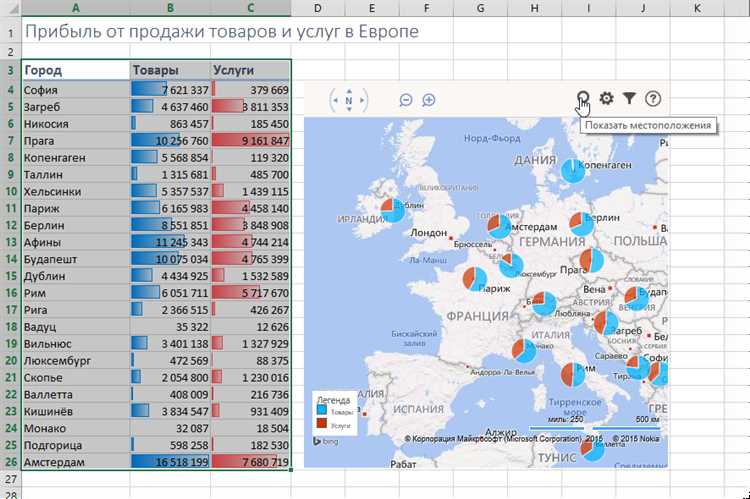Click the 'Товары' header cell
The width and height of the screenshot is (750, 499).
click(170, 70)
